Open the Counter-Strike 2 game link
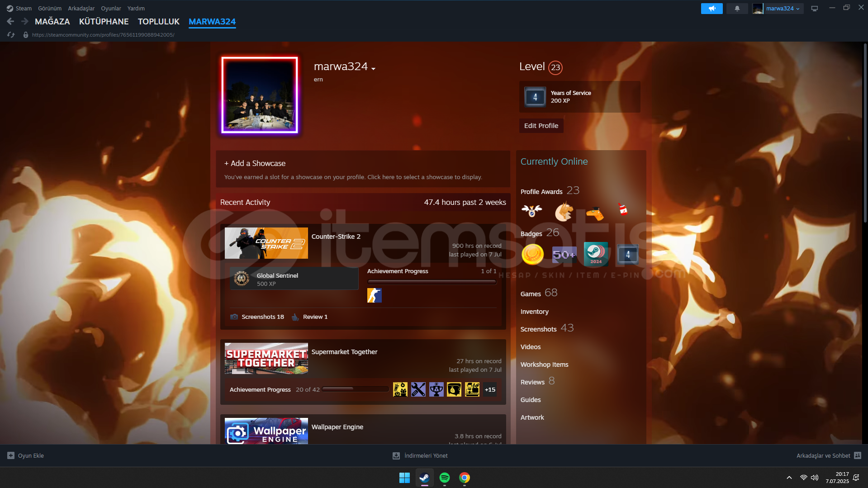Viewport: 868px width, 488px height. click(x=336, y=236)
